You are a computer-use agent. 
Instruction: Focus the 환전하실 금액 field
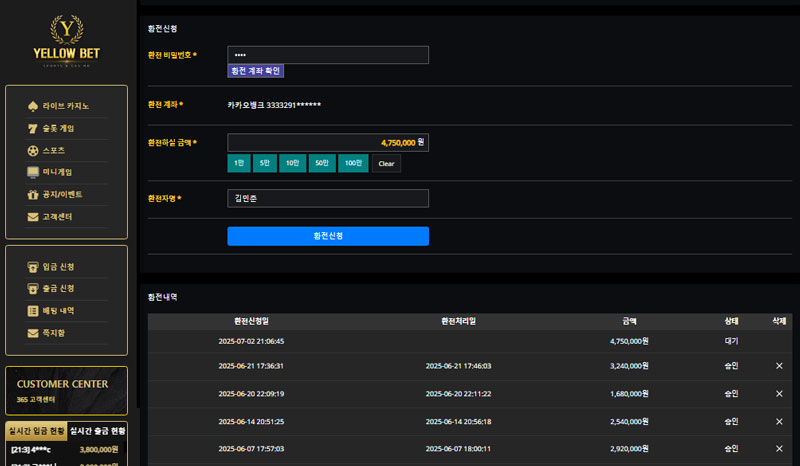pyautogui.click(x=328, y=143)
